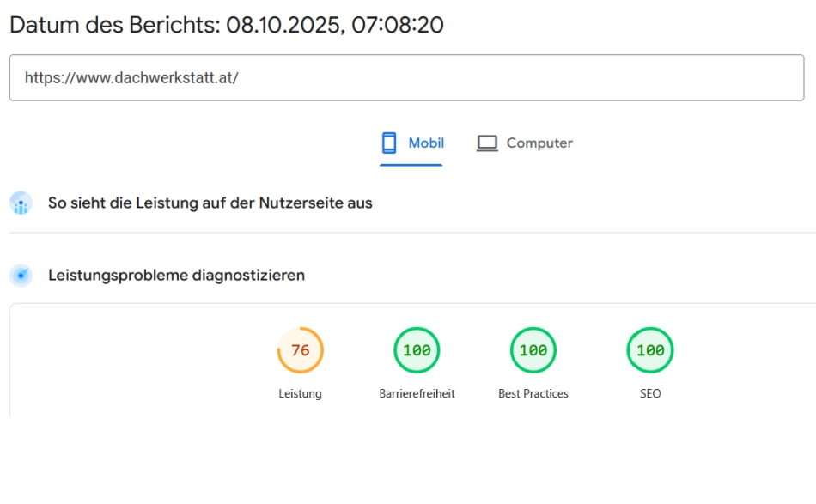Click the Lighthouse icon next to Leistungsprobleme diagnostizieren

click(x=19, y=275)
